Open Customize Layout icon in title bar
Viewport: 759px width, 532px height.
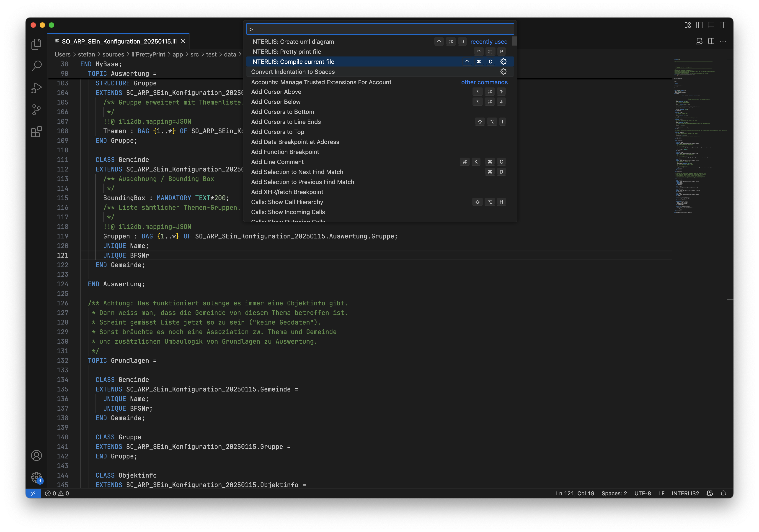(x=688, y=25)
